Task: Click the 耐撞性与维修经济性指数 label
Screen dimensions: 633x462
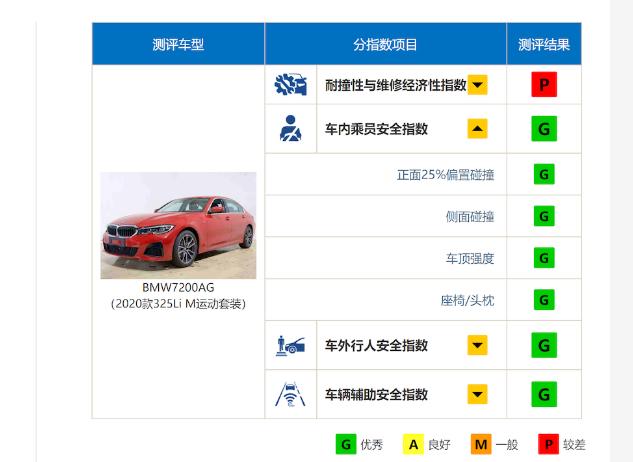Action: click(x=396, y=85)
